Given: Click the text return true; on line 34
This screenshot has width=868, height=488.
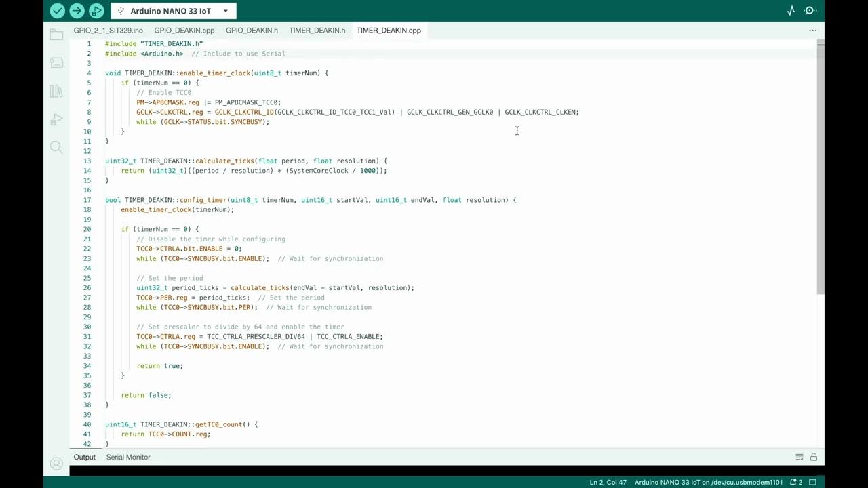Looking at the screenshot, I should coord(159,366).
